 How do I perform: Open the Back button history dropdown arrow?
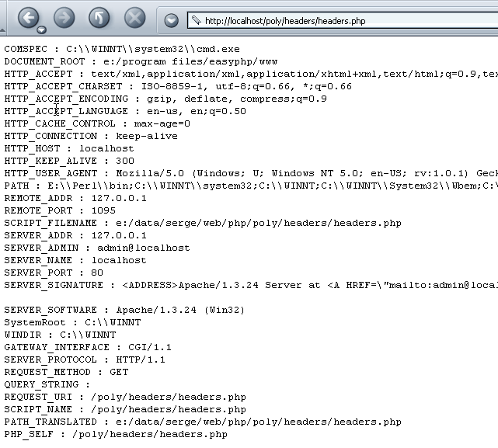(x=41, y=30)
